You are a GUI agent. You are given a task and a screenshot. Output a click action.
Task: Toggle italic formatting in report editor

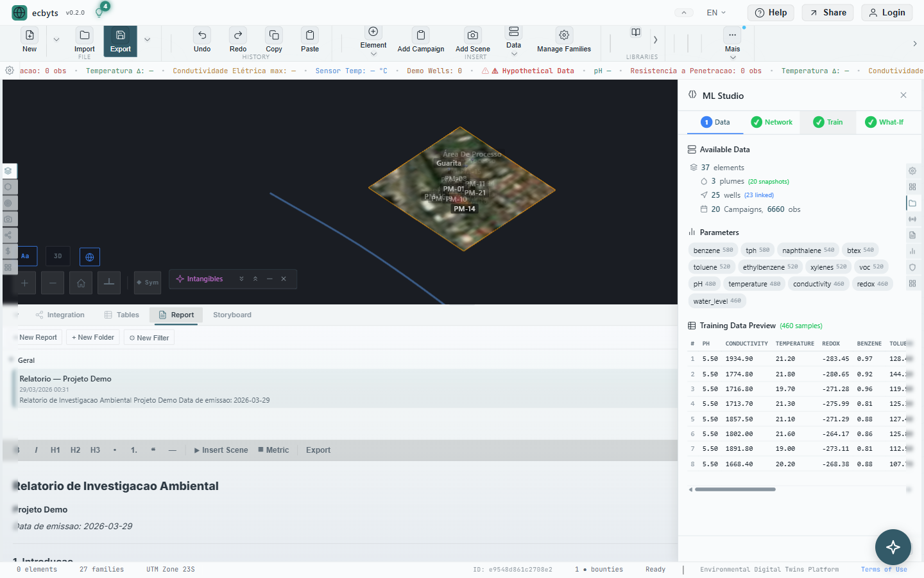36,450
